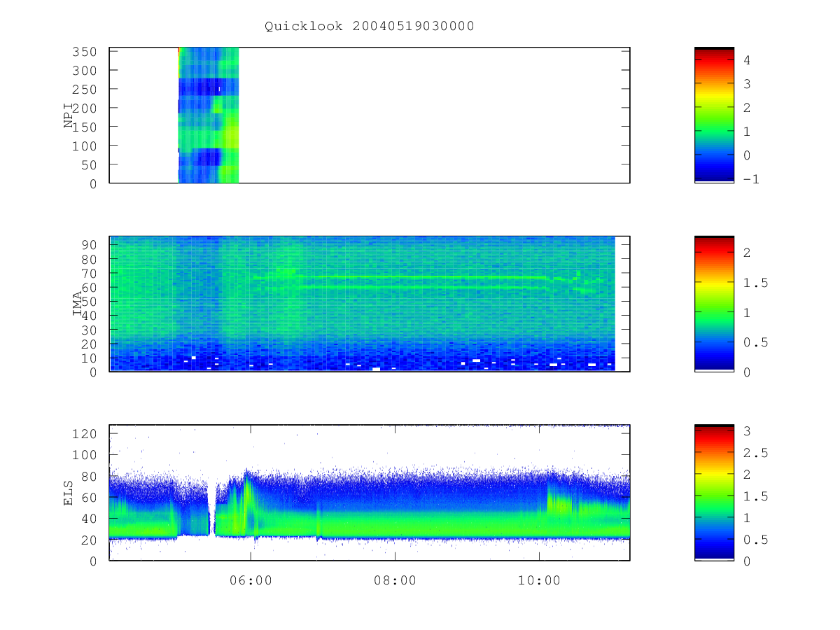Click the 10:00 time tick label
Screen dimensions: 840x630
pos(539,580)
